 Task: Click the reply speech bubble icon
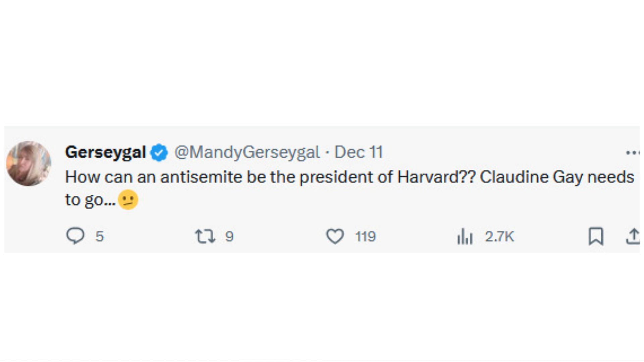pos(75,236)
